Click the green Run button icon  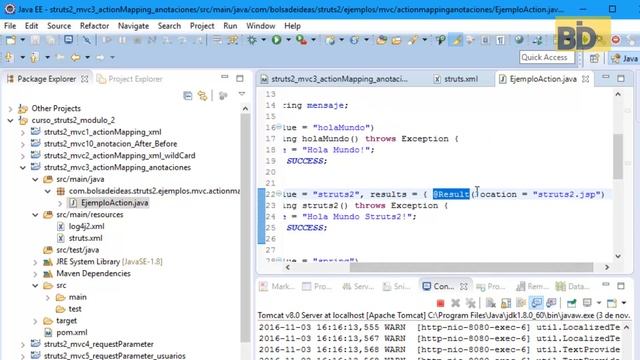click(x=277, y=40)
